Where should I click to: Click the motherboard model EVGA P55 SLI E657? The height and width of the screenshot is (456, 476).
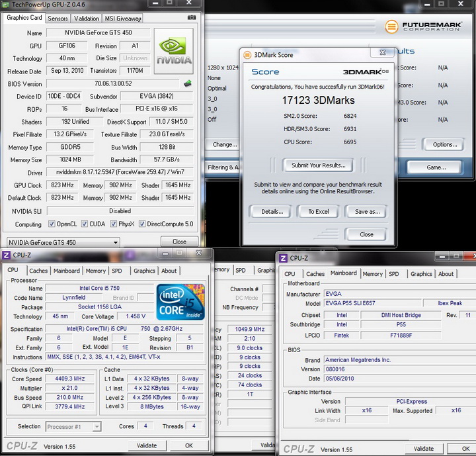373,303
